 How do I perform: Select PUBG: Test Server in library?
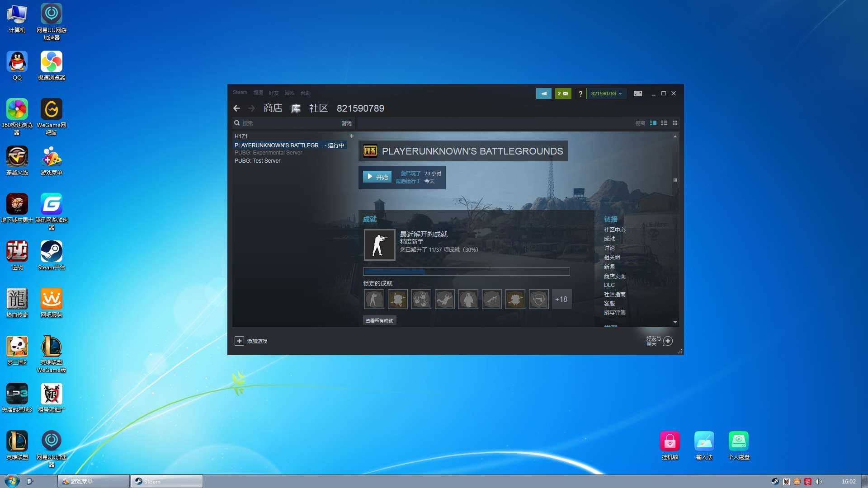(x=257, y=161)
